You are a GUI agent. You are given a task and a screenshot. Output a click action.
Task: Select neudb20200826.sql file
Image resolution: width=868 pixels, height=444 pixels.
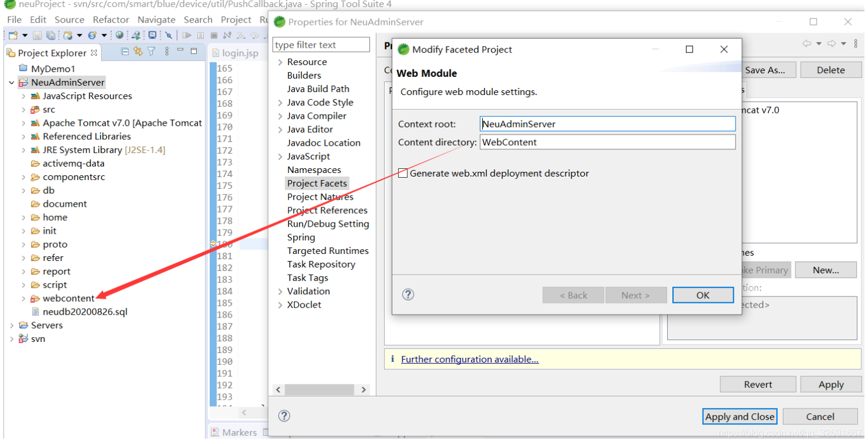point(84,312)
